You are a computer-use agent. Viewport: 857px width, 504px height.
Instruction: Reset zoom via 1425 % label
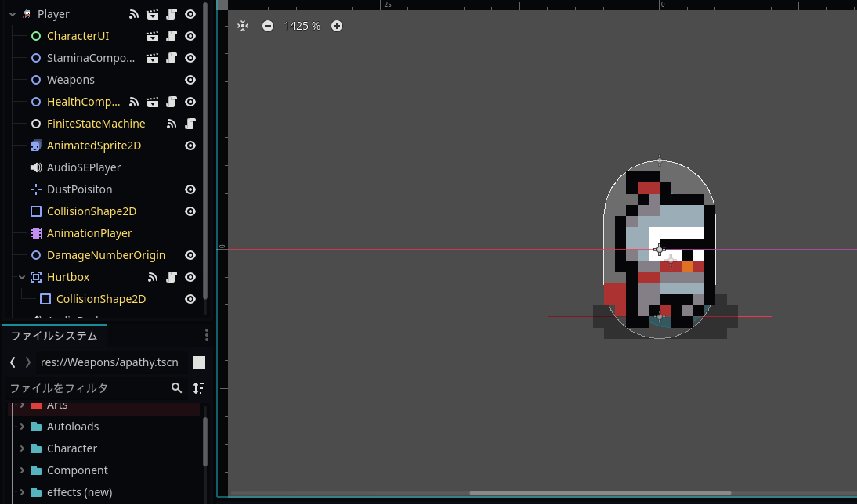[302, 26]
